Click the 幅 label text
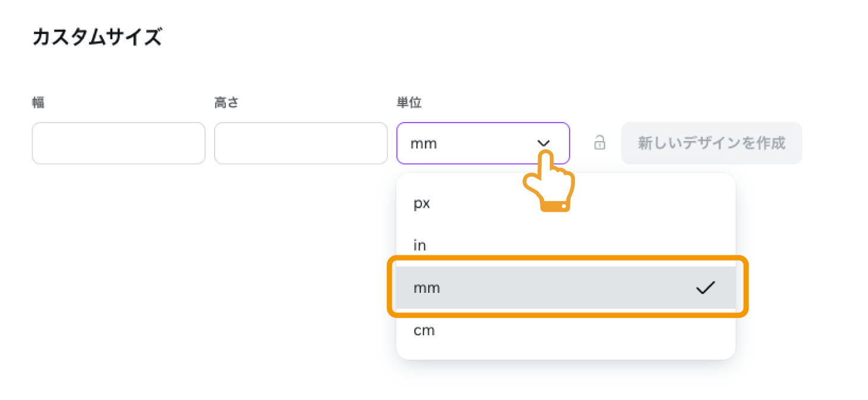The image size is (868, 400). [38, 103]
